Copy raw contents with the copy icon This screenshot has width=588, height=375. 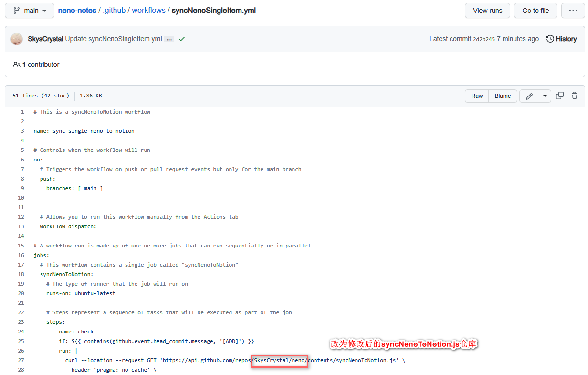coord(560,96)
